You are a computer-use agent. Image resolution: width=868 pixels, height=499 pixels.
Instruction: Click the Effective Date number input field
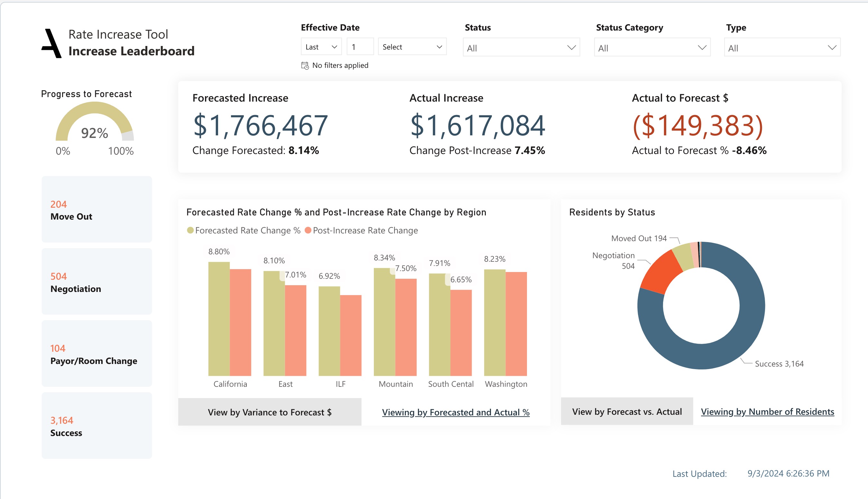point(360,47)
